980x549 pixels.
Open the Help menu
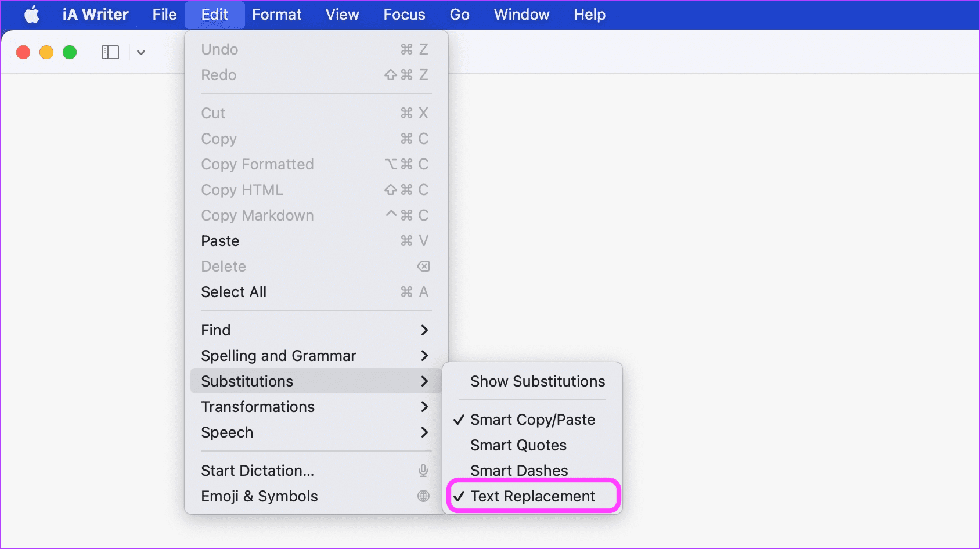(x=589, y=15)
